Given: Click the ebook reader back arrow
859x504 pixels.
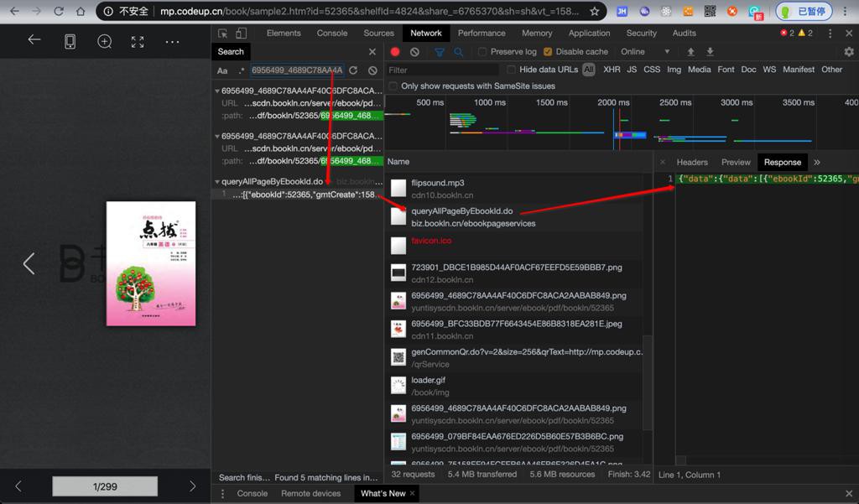Looking at the screenshot, I should click(x=34, y=39).
